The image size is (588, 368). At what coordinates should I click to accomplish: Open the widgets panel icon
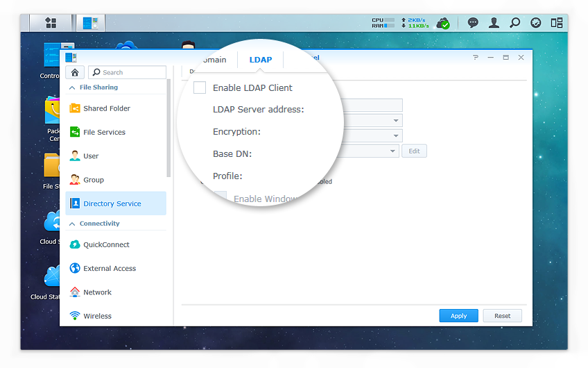click(x=557, y=23)
